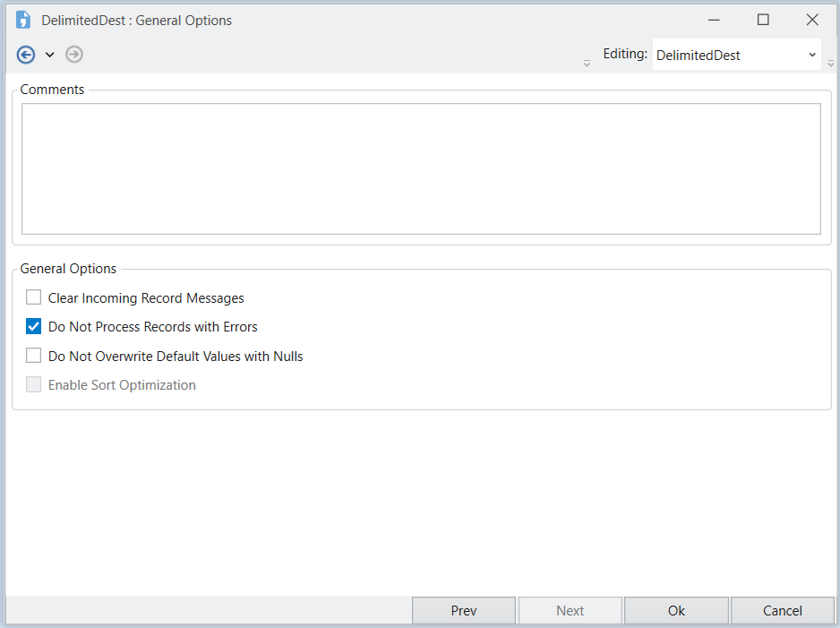Tick Do Not Overwrite Default Values with Nulls
840x628 pixels.
(x=34, y=356)
